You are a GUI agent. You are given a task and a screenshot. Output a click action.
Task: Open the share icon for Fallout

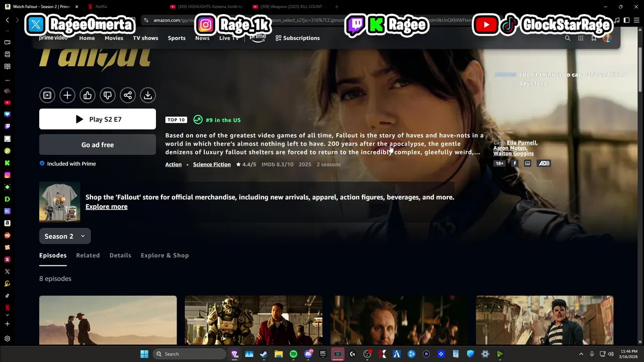pyautogui.click(x=128, y=95)
